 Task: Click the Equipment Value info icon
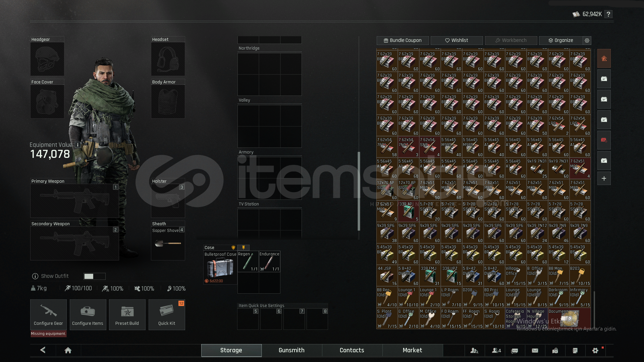pyautogui.click(x=77, y=145)
